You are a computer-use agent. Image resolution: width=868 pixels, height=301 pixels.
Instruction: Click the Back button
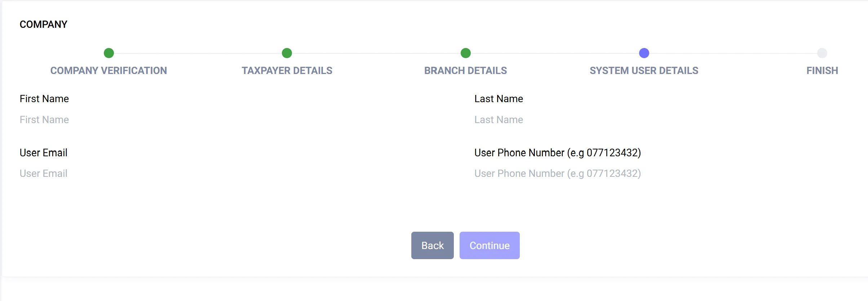pos(433,245)
